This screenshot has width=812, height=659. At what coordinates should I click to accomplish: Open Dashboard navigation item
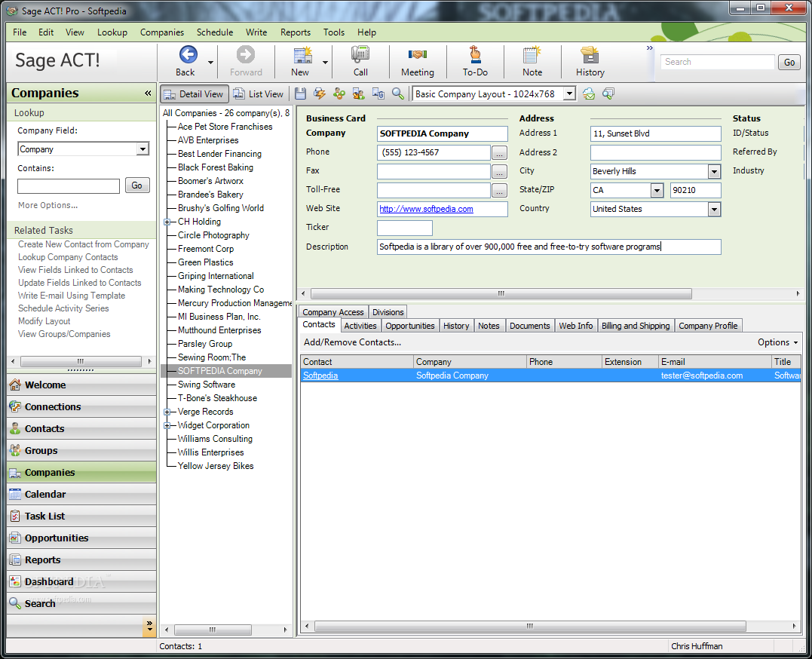81,582
